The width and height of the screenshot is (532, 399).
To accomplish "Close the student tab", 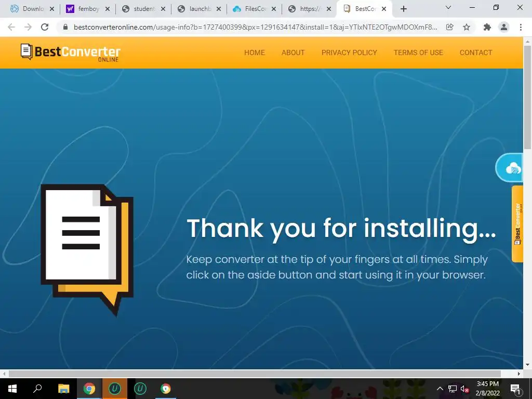I will (163, 9).
